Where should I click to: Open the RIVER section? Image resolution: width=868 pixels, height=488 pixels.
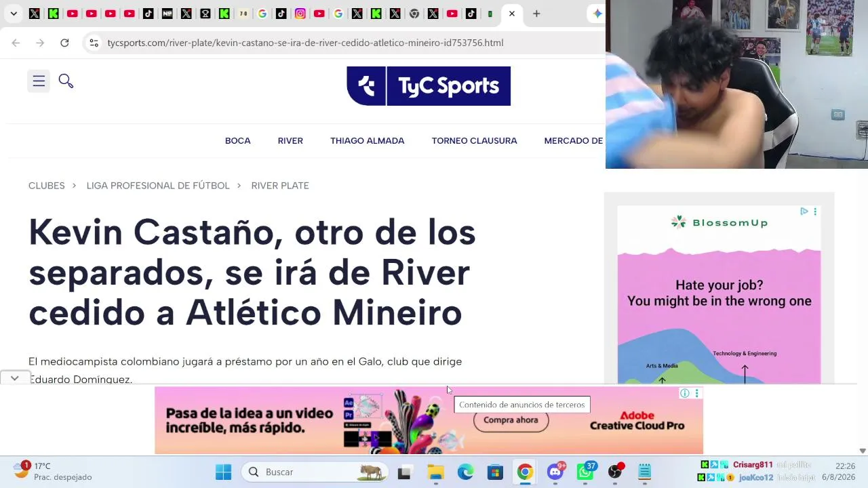290,141
